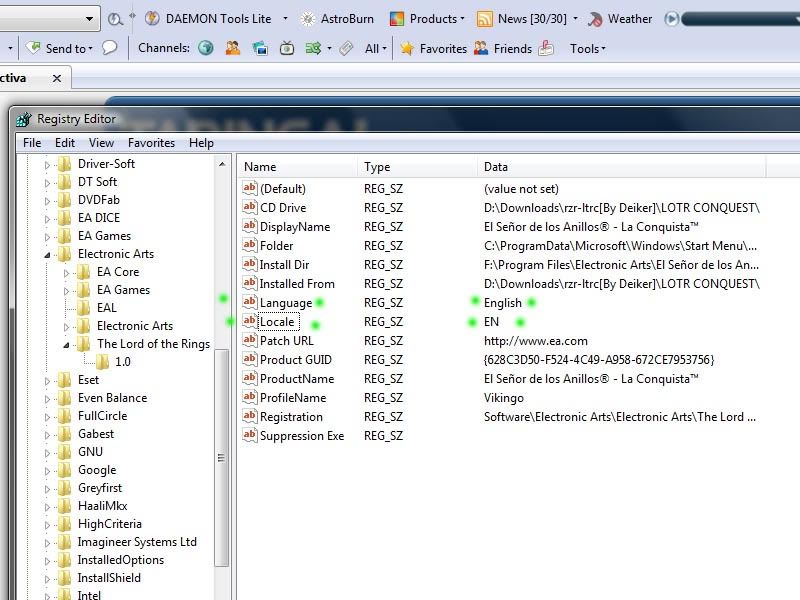Click the tree pane scroll-up arrow
The width and height of the screenshot is (800, 600).
pos(222,164)
